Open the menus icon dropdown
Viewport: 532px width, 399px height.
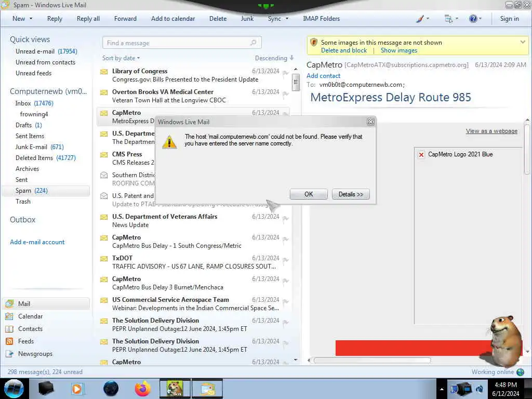click(451, 19)
